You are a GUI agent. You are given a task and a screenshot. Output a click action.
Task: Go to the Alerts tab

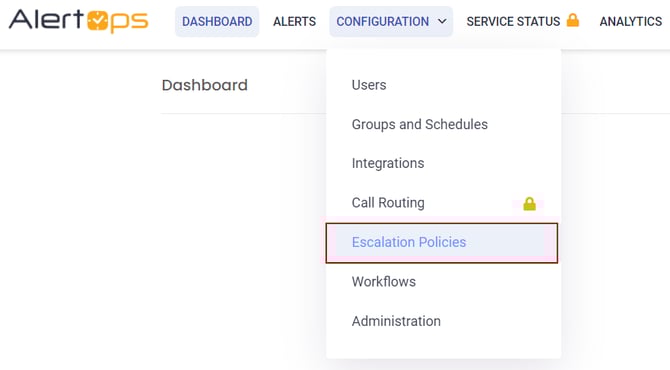pyautogui.click(x=294, y=21)
